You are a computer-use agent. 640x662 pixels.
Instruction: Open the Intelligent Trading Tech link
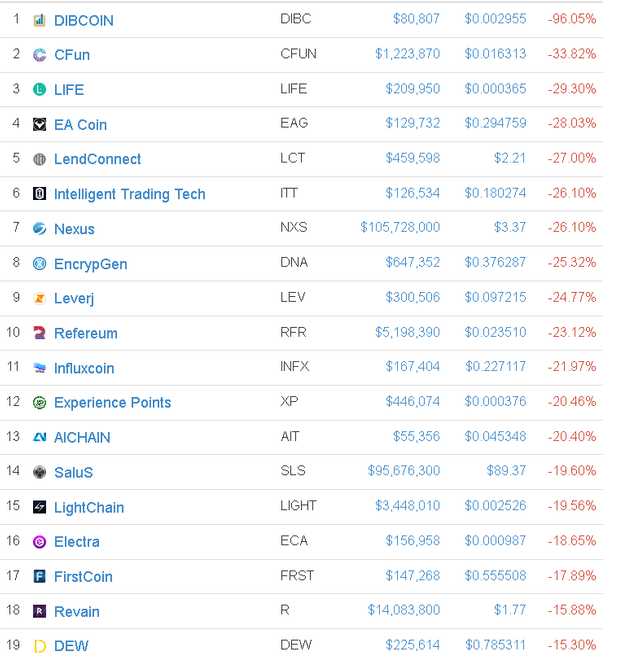click(129, 194)
